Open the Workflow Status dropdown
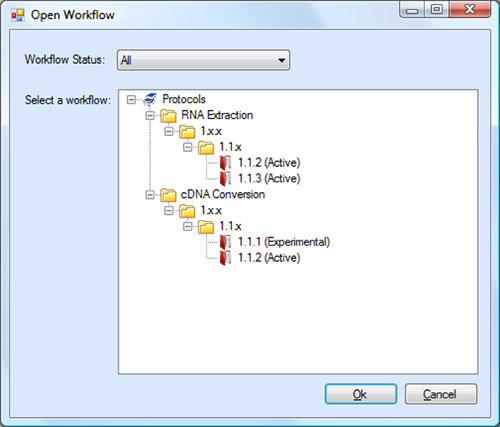This screenshot has height=427, width=500. (x=203, y=60)
